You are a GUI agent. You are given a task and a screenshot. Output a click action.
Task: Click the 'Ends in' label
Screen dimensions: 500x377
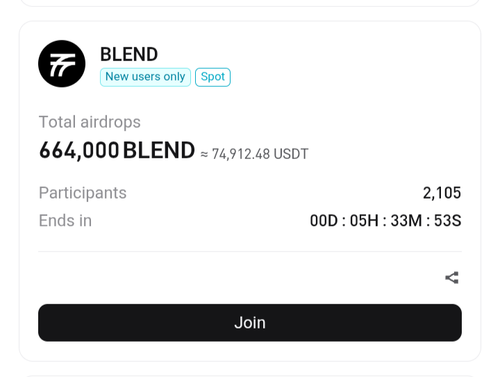65,221
